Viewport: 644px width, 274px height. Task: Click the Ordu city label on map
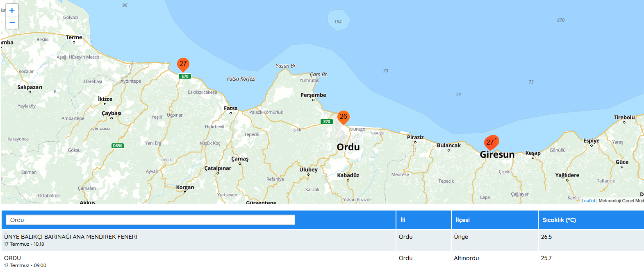(x=348, y=147)
